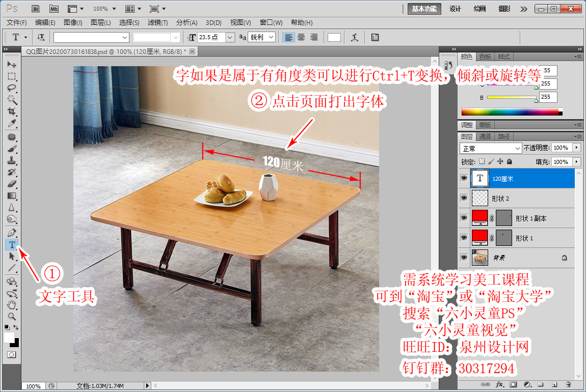Viewport: 586px width, 392px height.
Task: Add a layer style with fx icon
Action: click(x=500, y=384)
